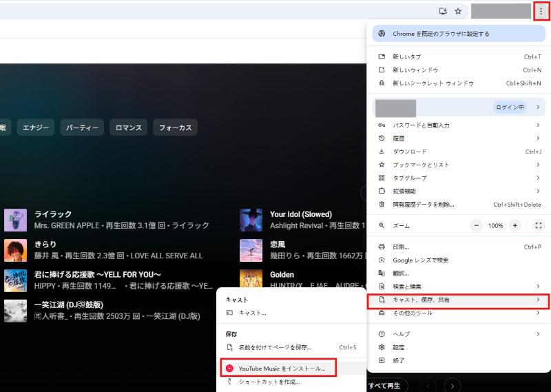Click the 終了 exit icon

point(382,360)
